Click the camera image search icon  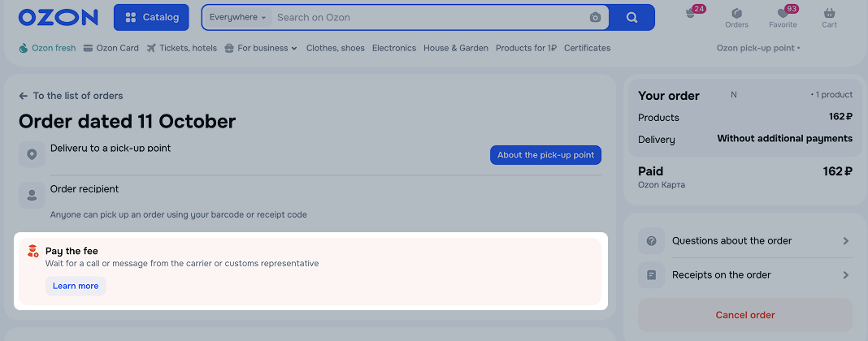click(x=595, y=17)
